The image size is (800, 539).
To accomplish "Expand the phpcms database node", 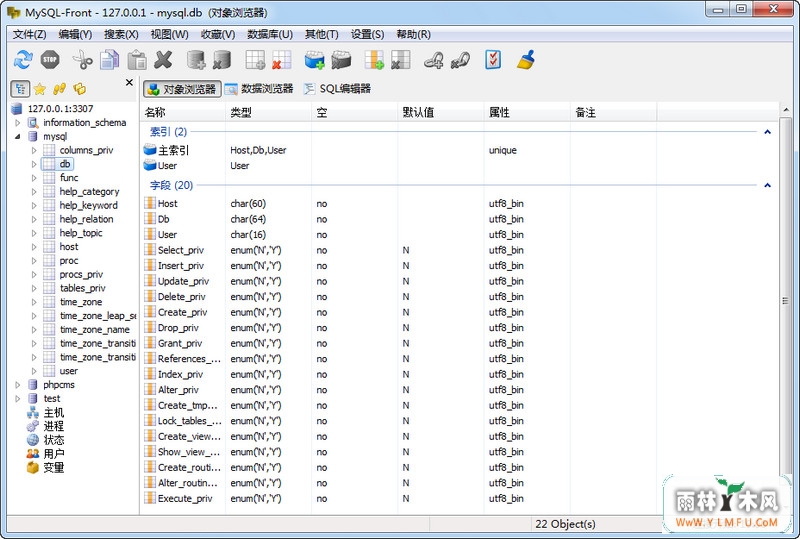I will (18, 384).
